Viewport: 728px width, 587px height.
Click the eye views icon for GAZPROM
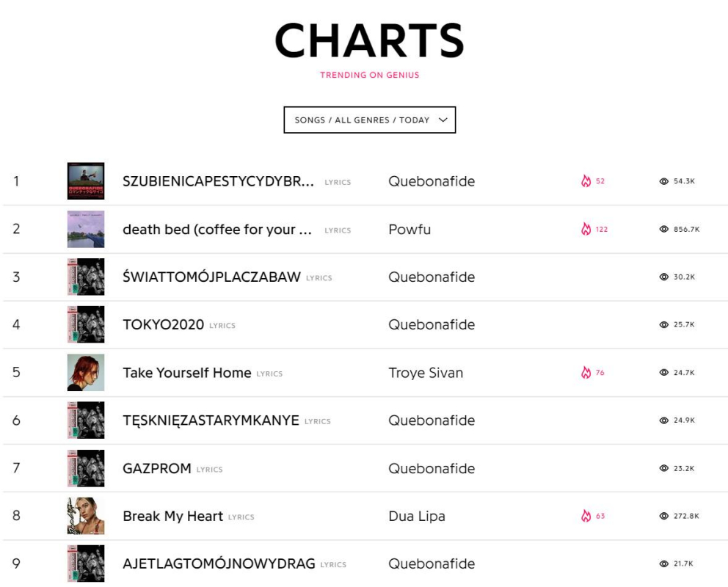pos(664,469)
